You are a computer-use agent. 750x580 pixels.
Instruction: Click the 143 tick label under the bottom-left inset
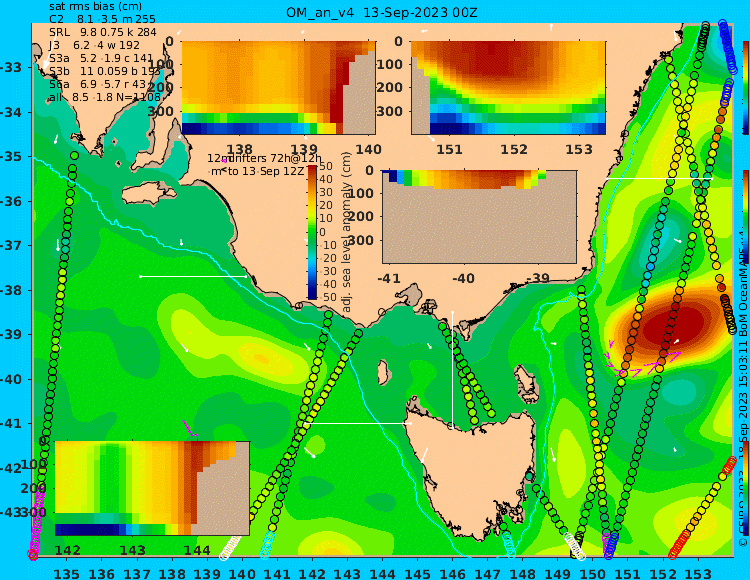[x=132, y=550]
